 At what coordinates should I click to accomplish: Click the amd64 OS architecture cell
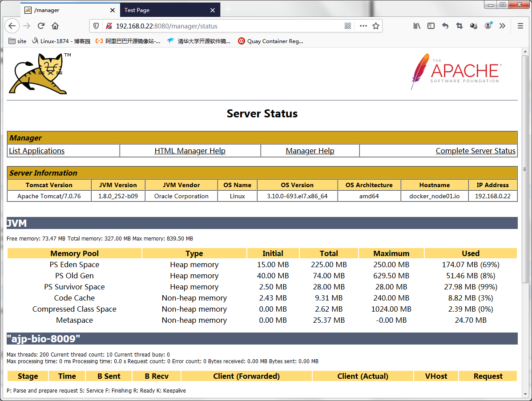(x=369, y=196)
